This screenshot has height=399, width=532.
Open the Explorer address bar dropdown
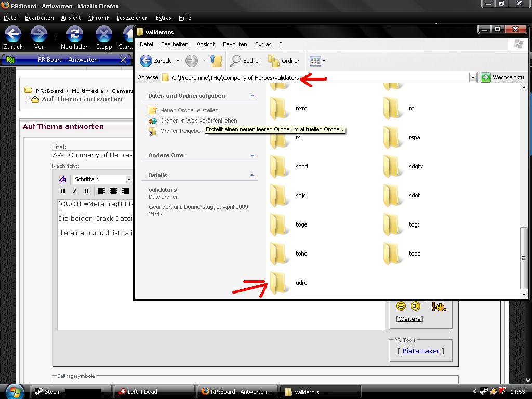(473, 78)
